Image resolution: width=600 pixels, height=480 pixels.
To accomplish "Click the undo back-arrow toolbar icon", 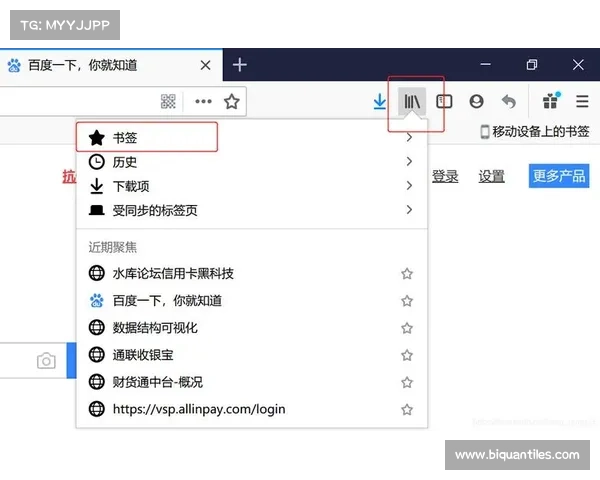I will pyautogui.click(x=509, y=101).
